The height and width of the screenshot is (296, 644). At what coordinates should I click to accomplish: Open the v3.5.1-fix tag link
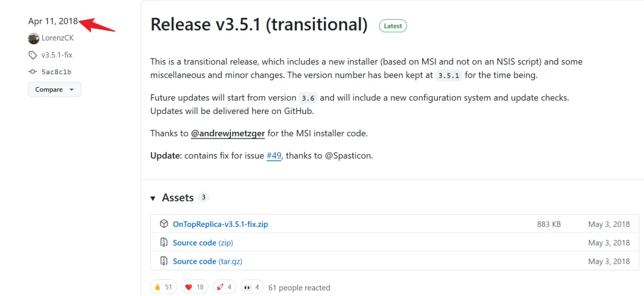click(57, 55)
